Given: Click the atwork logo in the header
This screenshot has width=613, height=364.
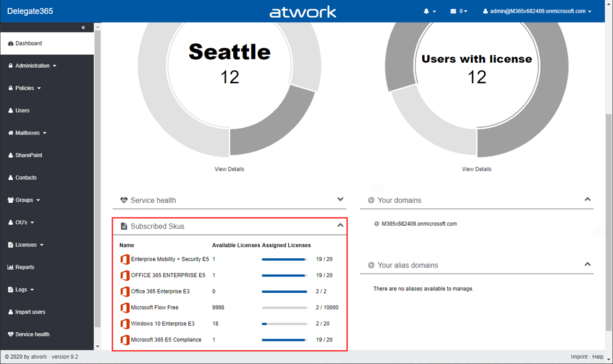Looking at the screenshot, I should (x=303, y=11).
